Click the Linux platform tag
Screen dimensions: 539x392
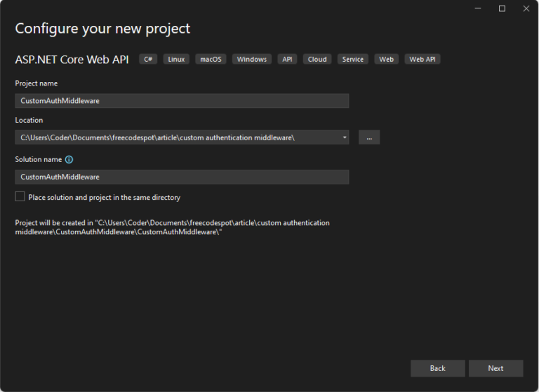click(x=176, y=60)
